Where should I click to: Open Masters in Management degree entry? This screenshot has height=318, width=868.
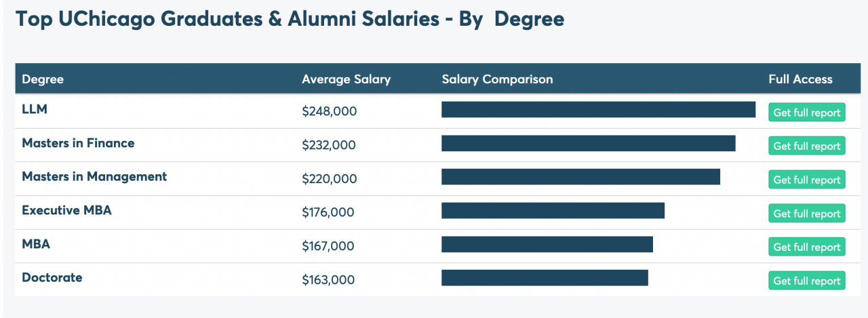click(94, 176)
